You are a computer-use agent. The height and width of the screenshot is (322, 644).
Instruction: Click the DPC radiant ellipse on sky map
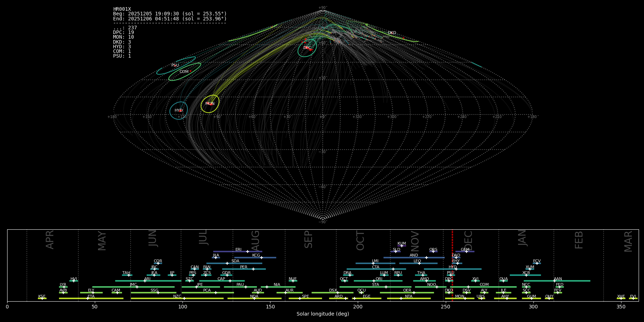[307, 48]
